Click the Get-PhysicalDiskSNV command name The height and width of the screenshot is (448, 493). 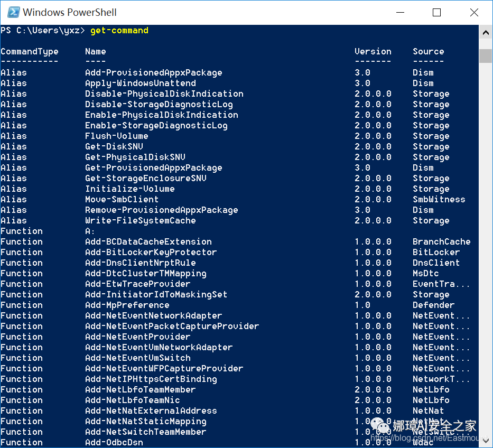pyautogui.click(x=135, y=157)
